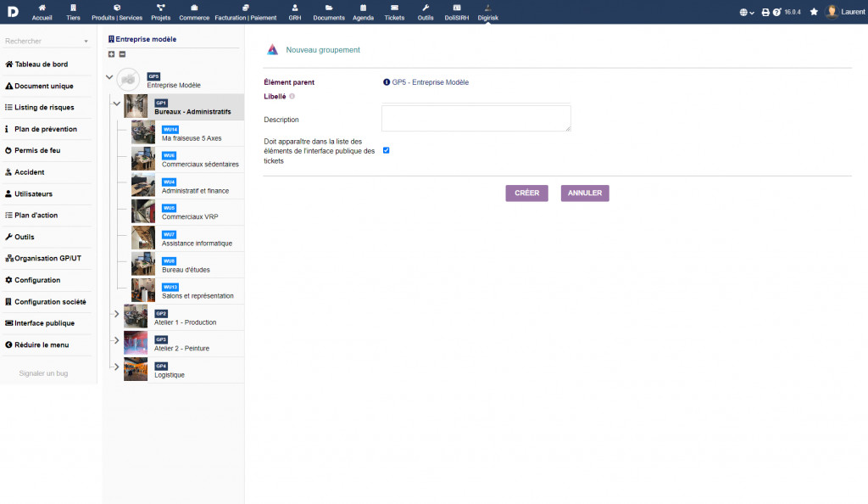Viewport: 868px width, 504px height.
Task: Open Document unique in sidebar
Action: pos(44,86)
